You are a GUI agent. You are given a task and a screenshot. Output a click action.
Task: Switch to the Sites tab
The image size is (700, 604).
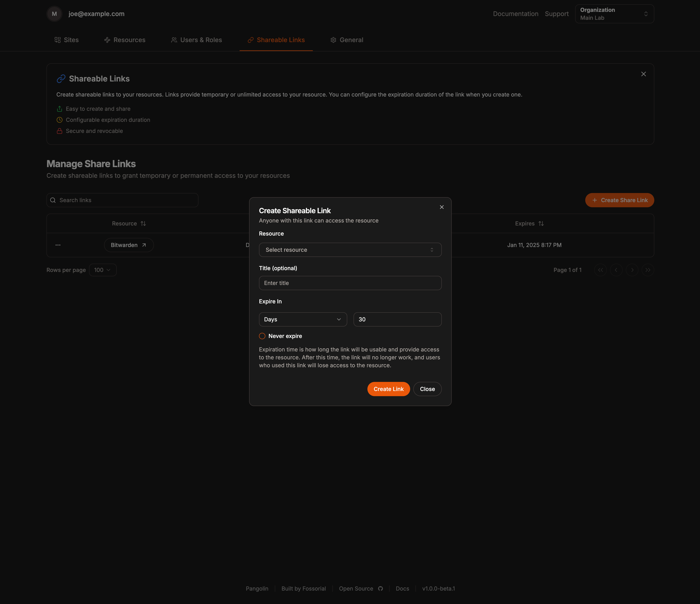pos(66,40)
